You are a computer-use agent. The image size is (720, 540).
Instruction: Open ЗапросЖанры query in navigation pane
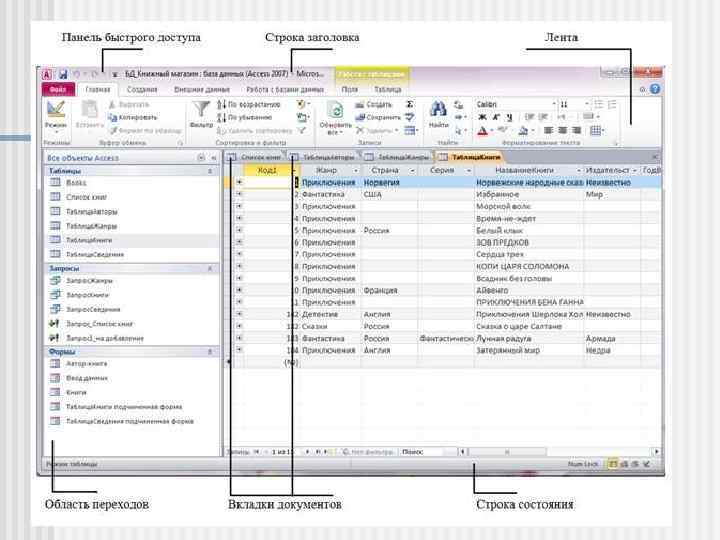coord(82,281)
